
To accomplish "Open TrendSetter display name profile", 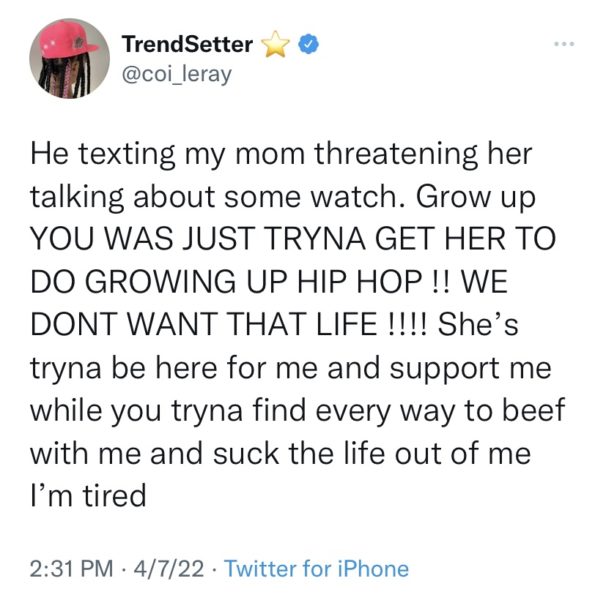I will 187,44.
